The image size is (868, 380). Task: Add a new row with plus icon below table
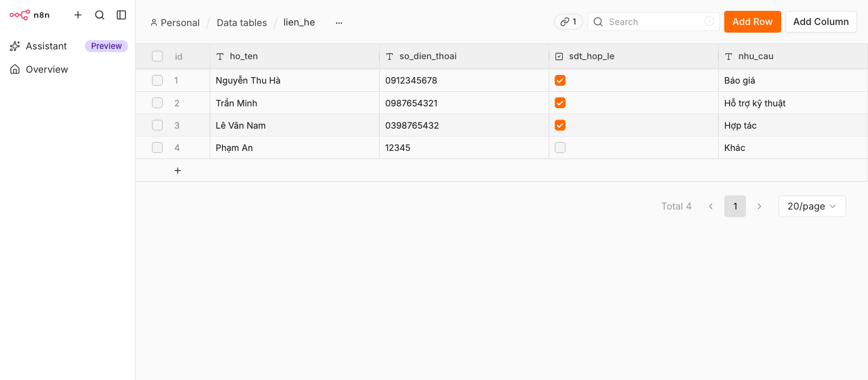pos(177,170)
